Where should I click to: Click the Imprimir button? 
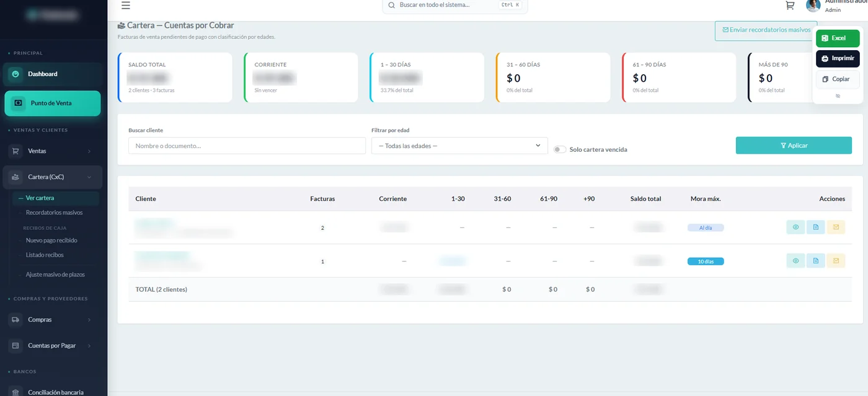(x=838, y=59)
